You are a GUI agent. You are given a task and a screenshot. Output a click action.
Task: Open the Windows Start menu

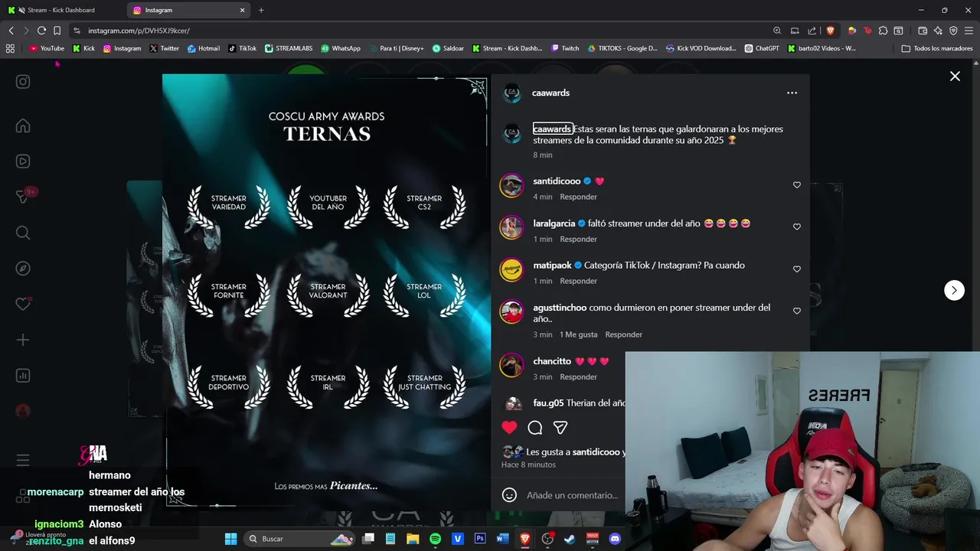pyautogui.click(x=230, y=539)
